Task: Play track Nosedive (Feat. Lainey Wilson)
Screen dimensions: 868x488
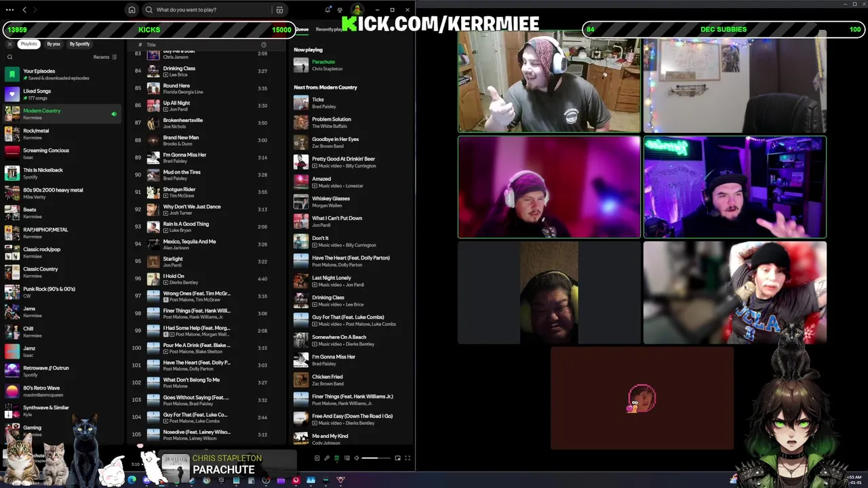Action: 207,434
